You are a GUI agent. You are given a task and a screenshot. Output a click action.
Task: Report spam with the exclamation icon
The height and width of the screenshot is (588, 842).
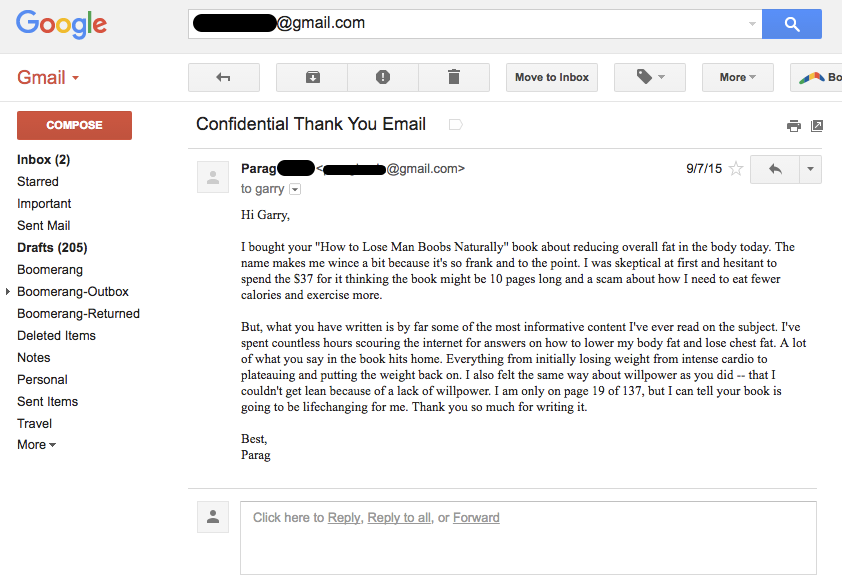pos(383,77)
